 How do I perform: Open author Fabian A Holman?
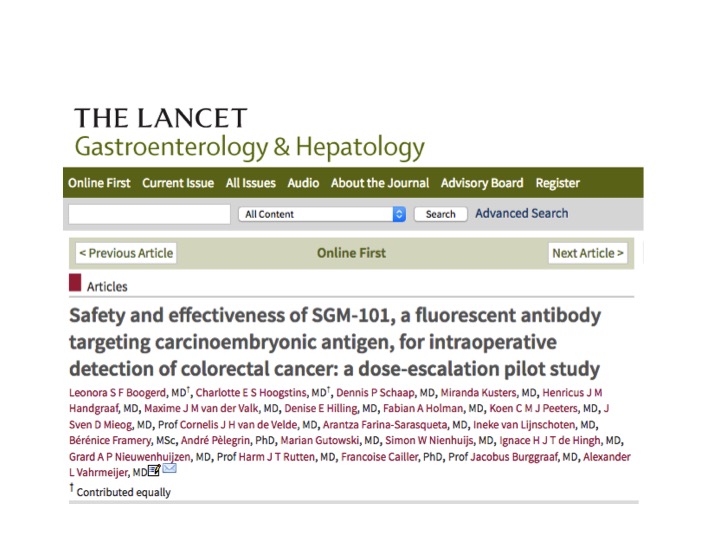pyautogui.click(x=423, y=408)
